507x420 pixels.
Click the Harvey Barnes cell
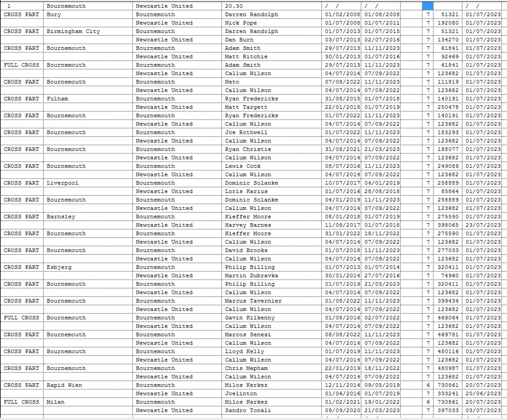[x=272, y=225]
